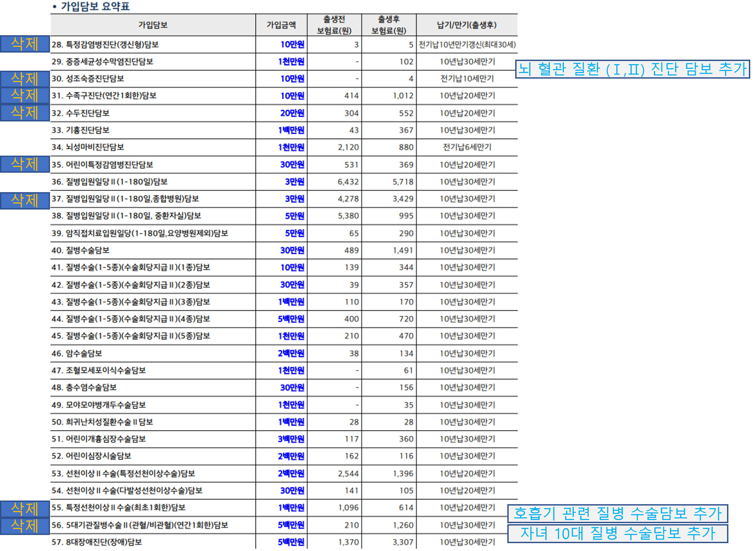Click the 삭제 label beside row 56 5대기관질병수술

(25, 526)
